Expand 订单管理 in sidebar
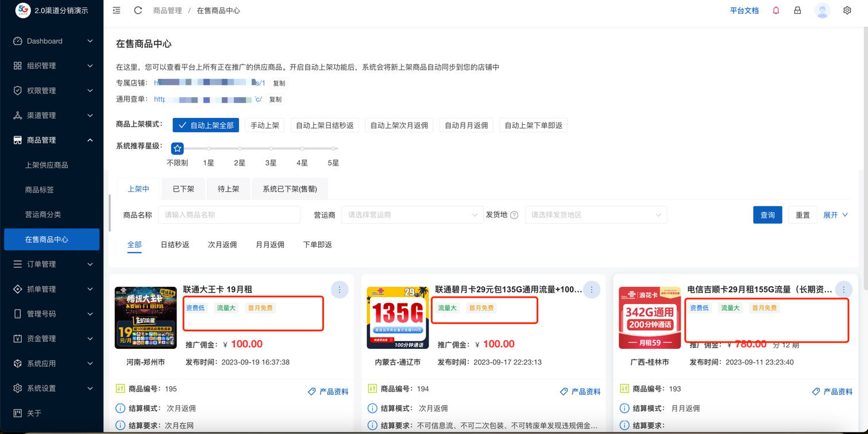The image size is (868, 434). pyautogui.click(x=52, y=264)
